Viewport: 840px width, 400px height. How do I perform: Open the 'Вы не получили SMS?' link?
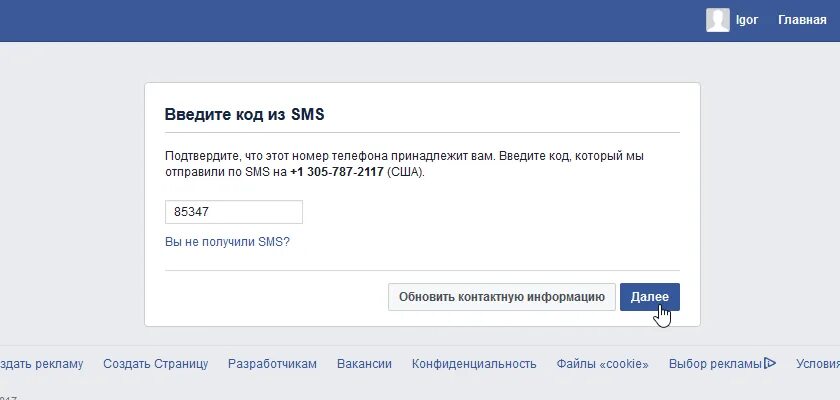[x=227, y=242]
